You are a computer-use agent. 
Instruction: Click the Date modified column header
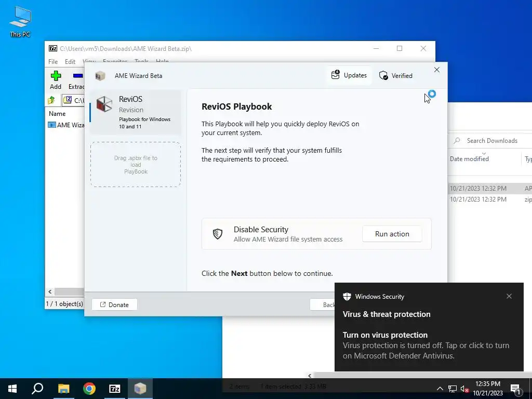469,158
